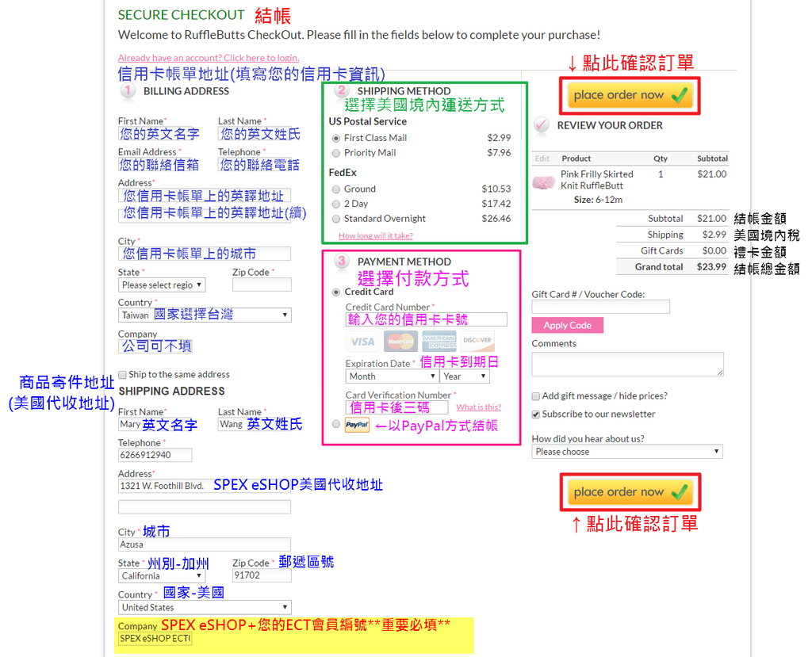812x657 pixels.
Task: Focus Card Verification Number field
Action: pos(396,407)
